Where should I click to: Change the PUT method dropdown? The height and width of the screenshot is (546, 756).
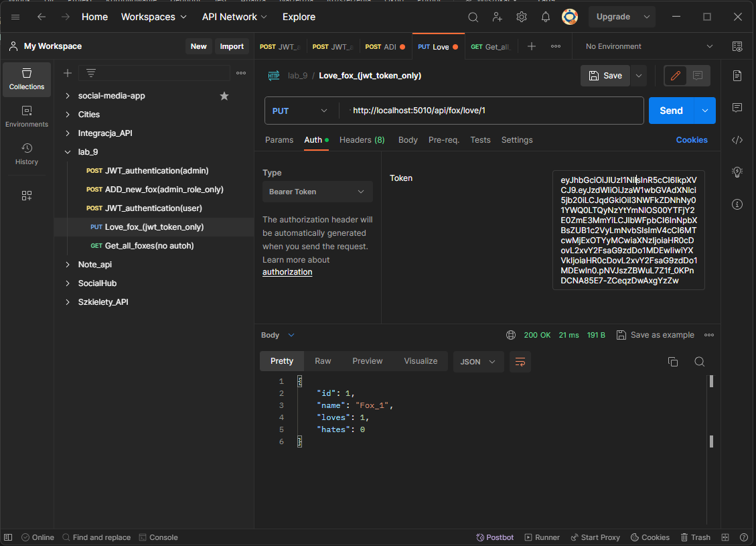coord(300,111)
